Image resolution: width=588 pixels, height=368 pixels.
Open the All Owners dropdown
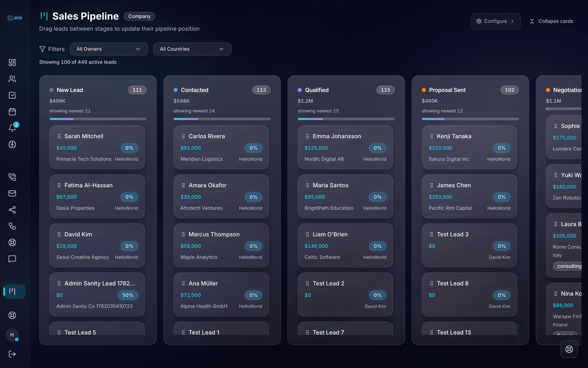click(109, 49)
